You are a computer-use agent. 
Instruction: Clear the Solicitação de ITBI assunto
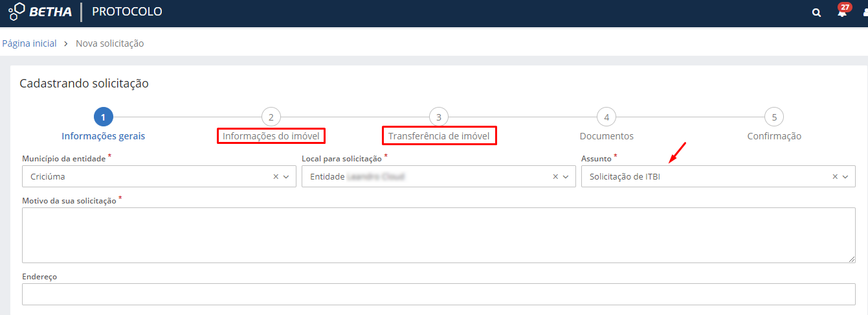(834, 176)
